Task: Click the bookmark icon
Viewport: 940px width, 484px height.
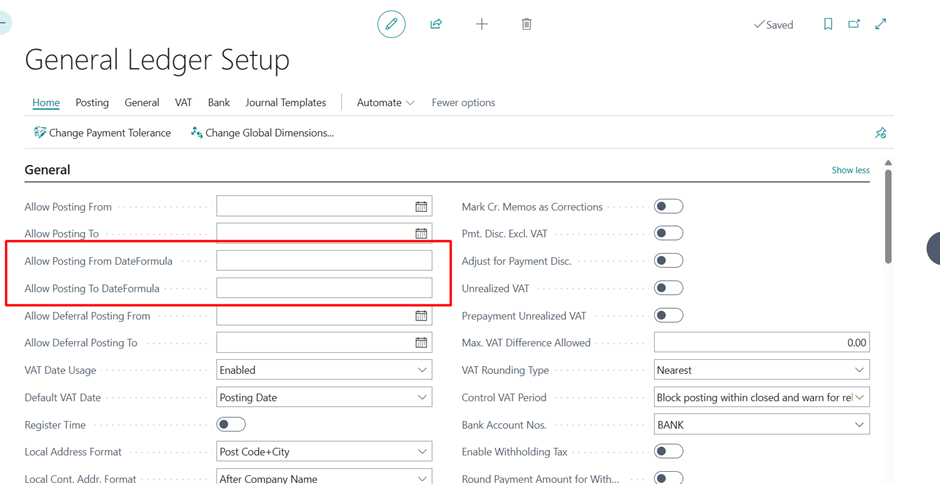Action: [828, 24]
